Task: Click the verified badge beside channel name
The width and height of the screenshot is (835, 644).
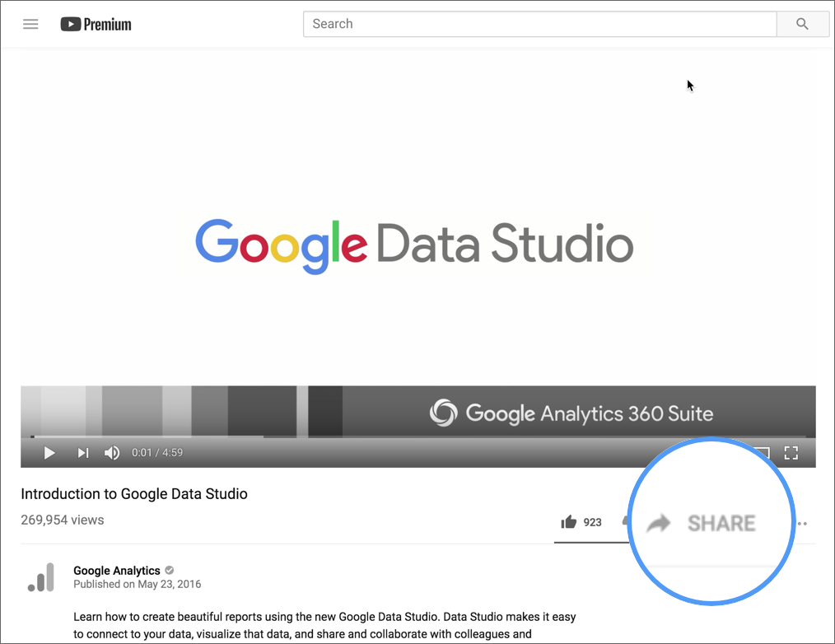Action: click(170, 571)
